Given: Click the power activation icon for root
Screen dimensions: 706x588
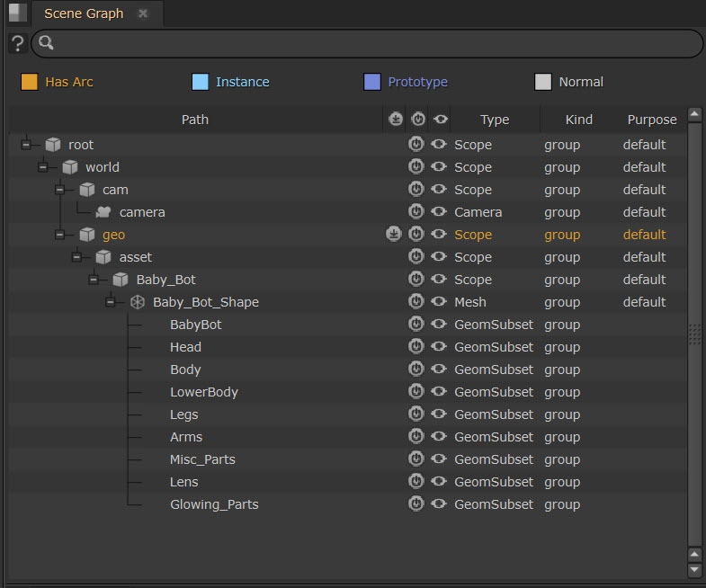Looking at the screenshot, I should [416, 145].
